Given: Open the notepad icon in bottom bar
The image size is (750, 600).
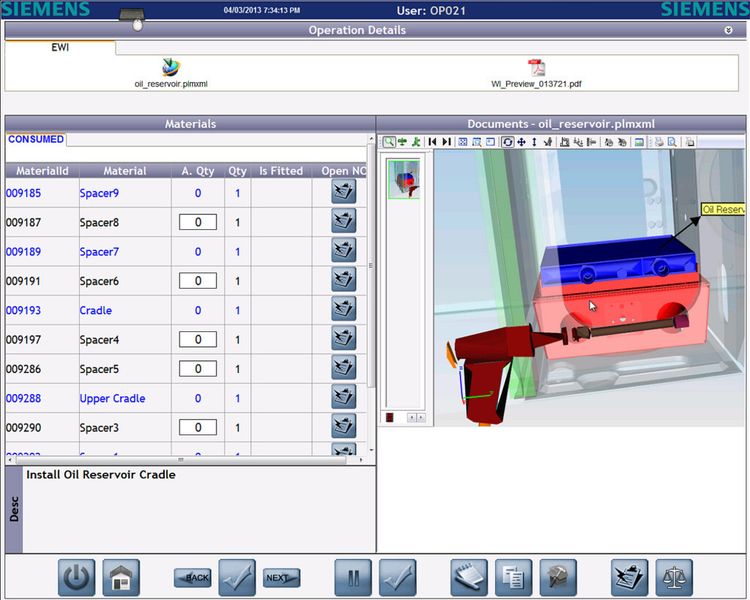Looking at the screenshot, I should click(469, 578).
